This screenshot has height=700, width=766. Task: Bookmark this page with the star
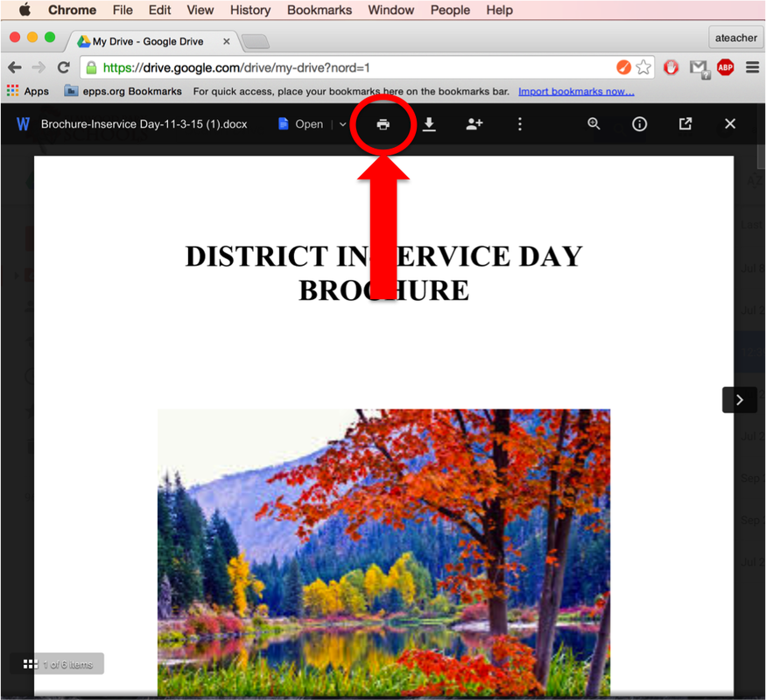click(643, 66)
